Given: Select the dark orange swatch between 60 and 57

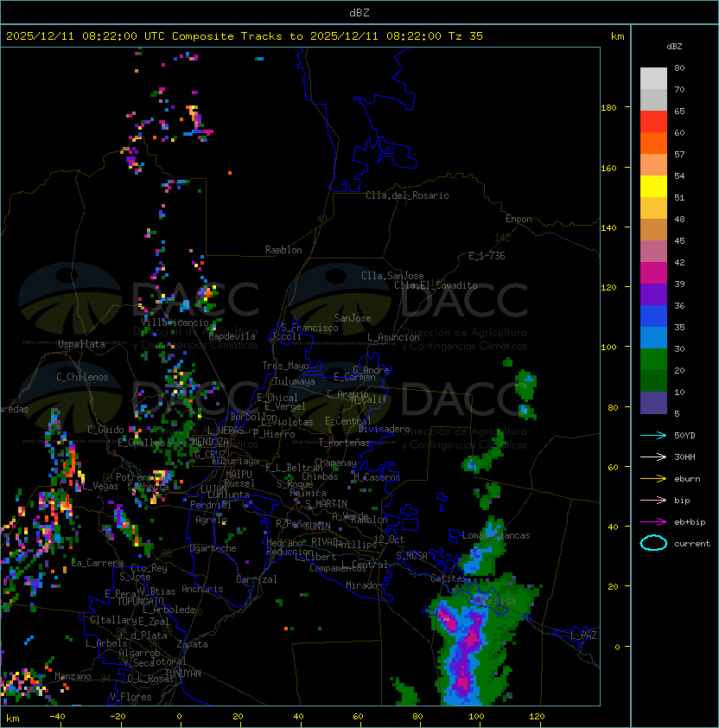Looking at the screenshot, I should coord(653,143).
